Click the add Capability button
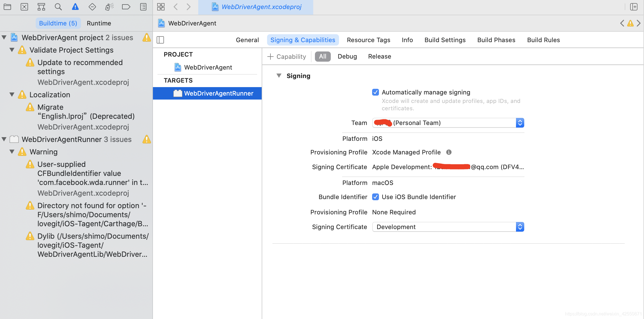Viewport: 644px width, 319px height. [x=287, y=57]
